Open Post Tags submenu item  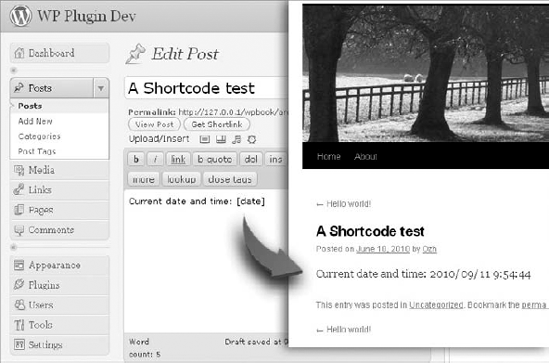[x=37, y=151]
